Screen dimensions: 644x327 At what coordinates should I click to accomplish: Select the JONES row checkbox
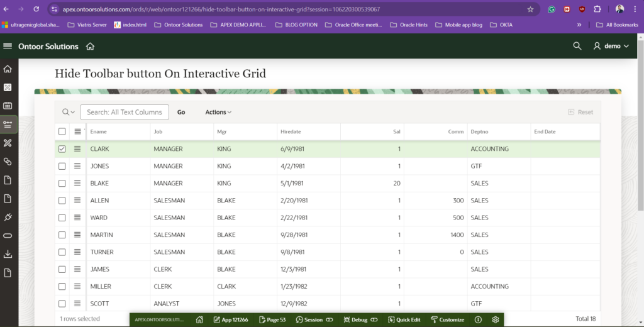point(62,166)
